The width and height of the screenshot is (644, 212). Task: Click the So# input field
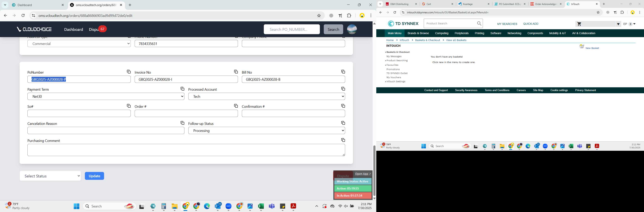pos(79,113)
